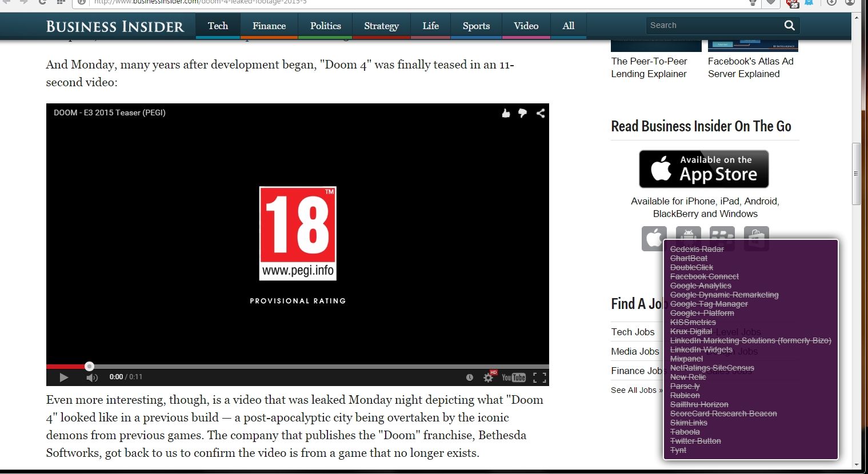Click Mixpanel tracker entry
Viewport: 868px width, 474px height.
pos(686,359)
